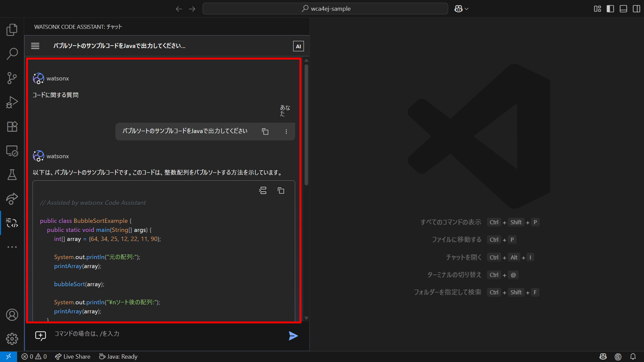Open the Explorer view in activity bar
This screenshot has height=362, width=644.
(x=12, y=30)
